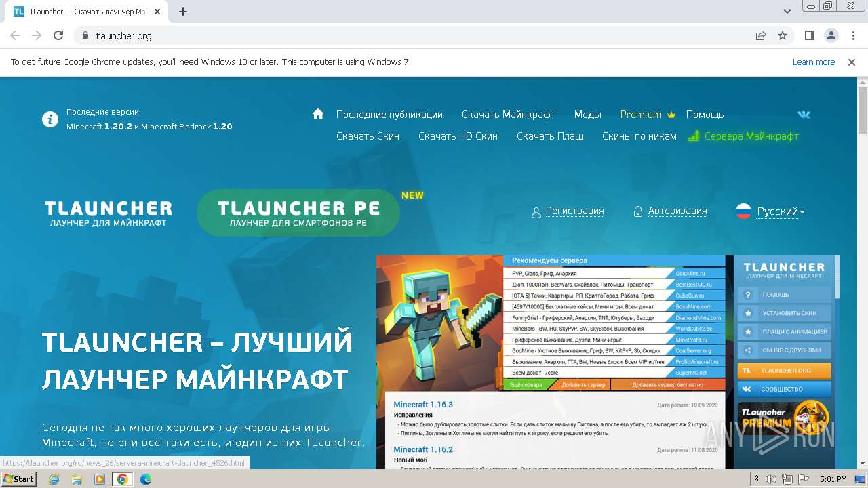
Task: Open Скачать Плащ link
Action: point(550,136)
